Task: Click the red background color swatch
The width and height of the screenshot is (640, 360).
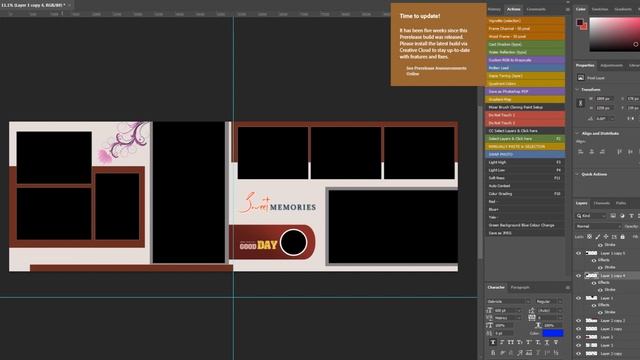Action: (584, 26)
